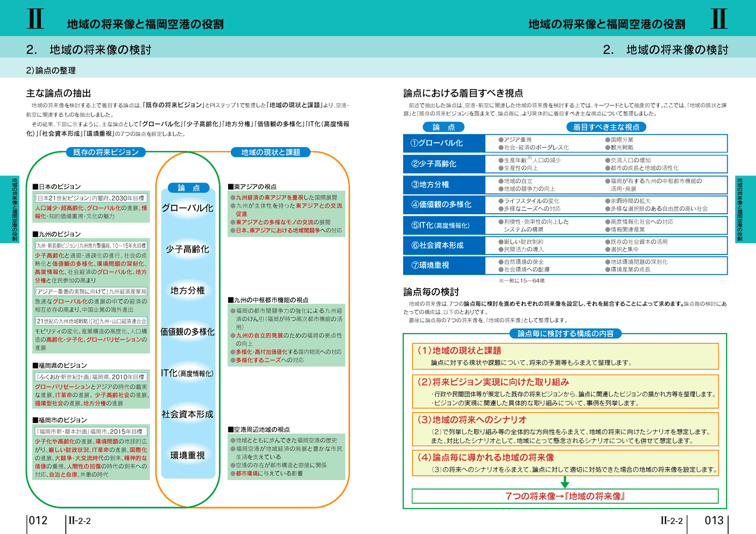Screen dimensions: 756x534
Task: Click the (3)地域の将来へのシナリオ title
Action: pyautogui.click(x=471, y=420)
